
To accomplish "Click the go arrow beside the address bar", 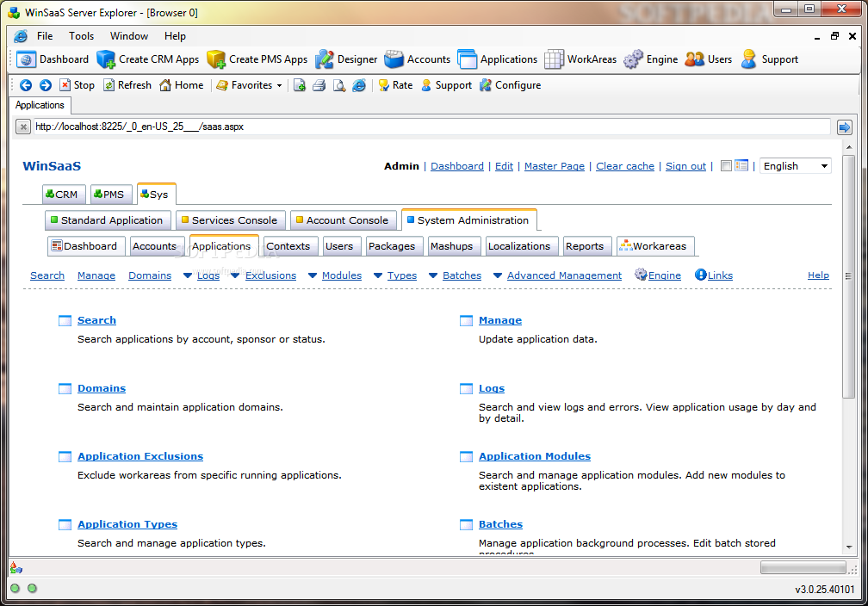I will [844, 127].
